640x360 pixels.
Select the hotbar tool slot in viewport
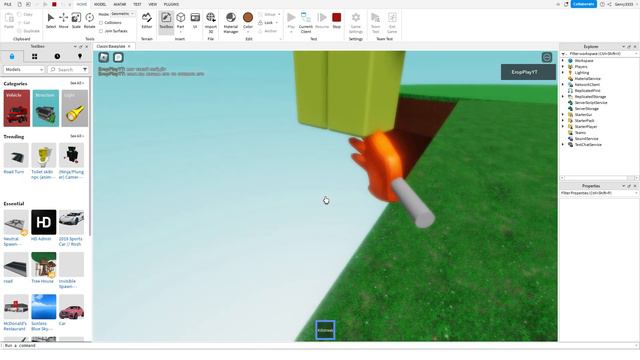click(x=325, y=330)
